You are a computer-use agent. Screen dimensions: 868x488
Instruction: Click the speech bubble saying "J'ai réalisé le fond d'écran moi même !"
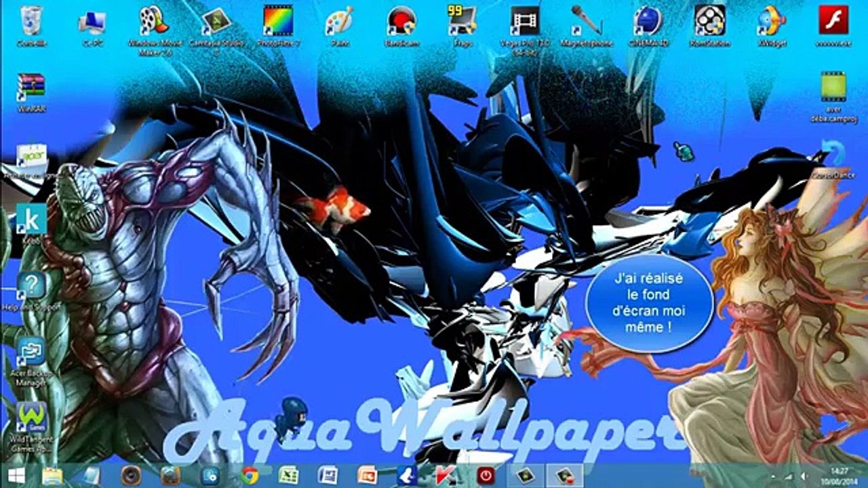click(649, 303)
